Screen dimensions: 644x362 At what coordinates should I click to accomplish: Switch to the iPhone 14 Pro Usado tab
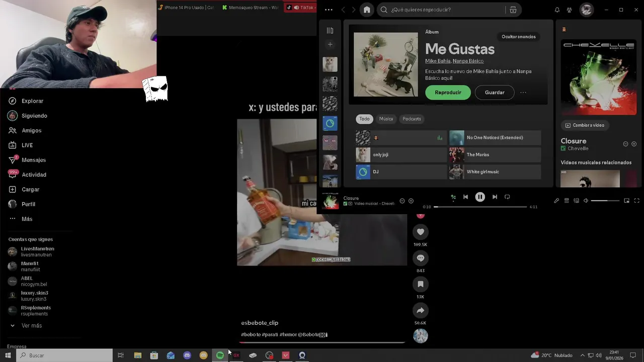tap(187, 8)
